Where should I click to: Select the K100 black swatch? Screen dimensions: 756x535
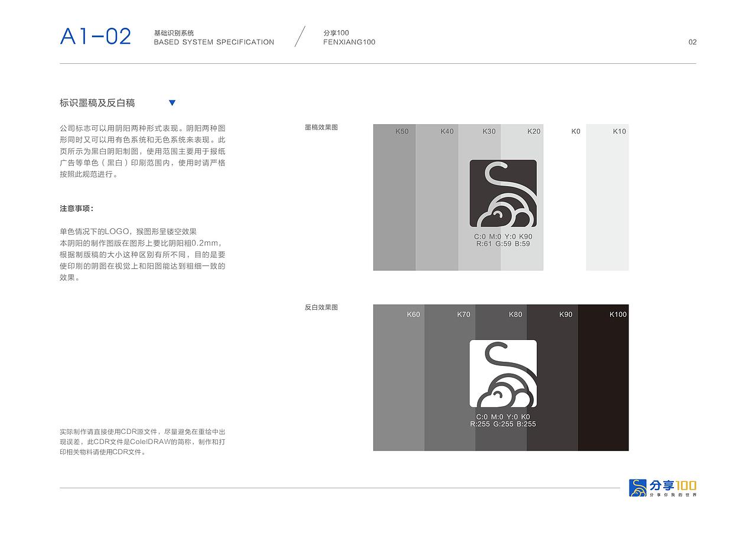click(603, 378)
